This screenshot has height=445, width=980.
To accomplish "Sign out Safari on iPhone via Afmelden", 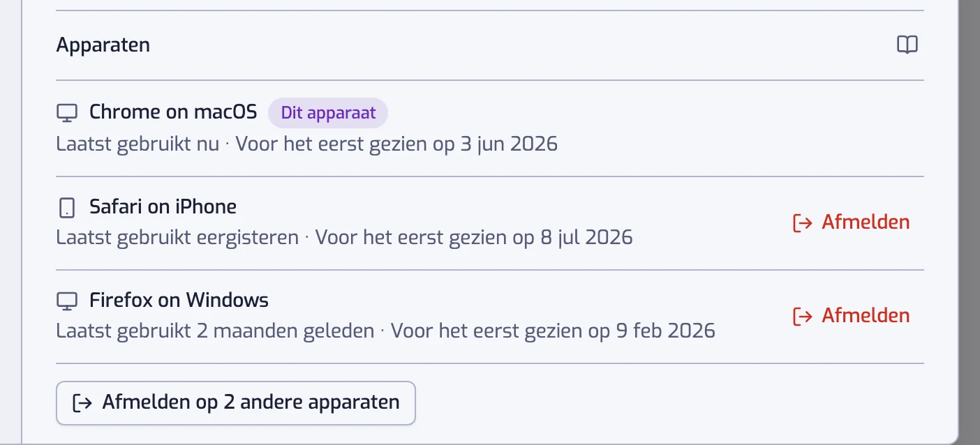I will coord(851,222).
